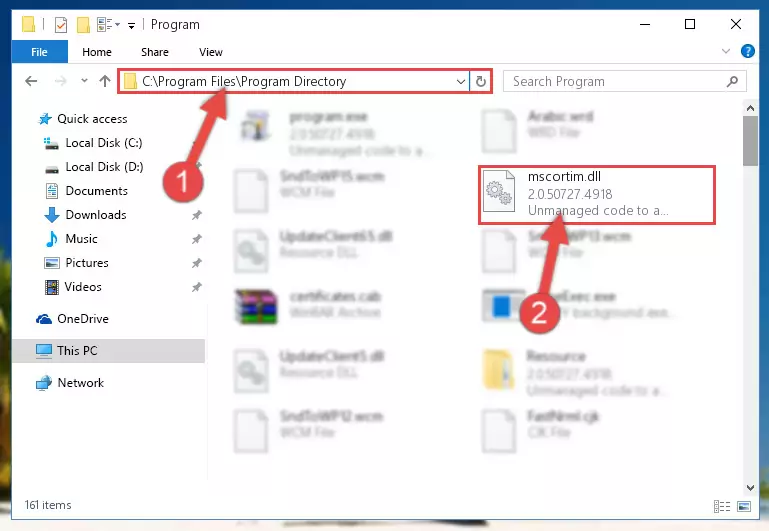Screen dimensions: 769x531
Task: Click the scrollbar down arrow
Action: pos(750,487)
